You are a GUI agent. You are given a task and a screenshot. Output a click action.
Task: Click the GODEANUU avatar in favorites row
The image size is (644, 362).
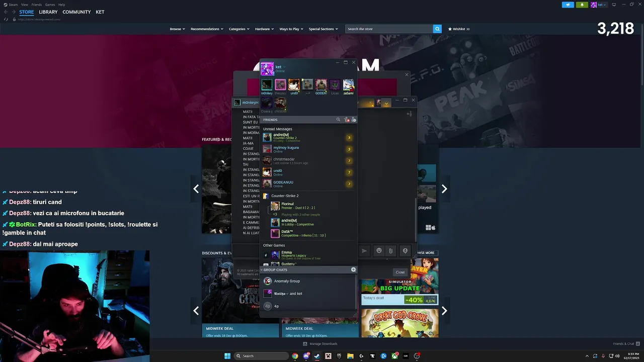click(321, 84)
